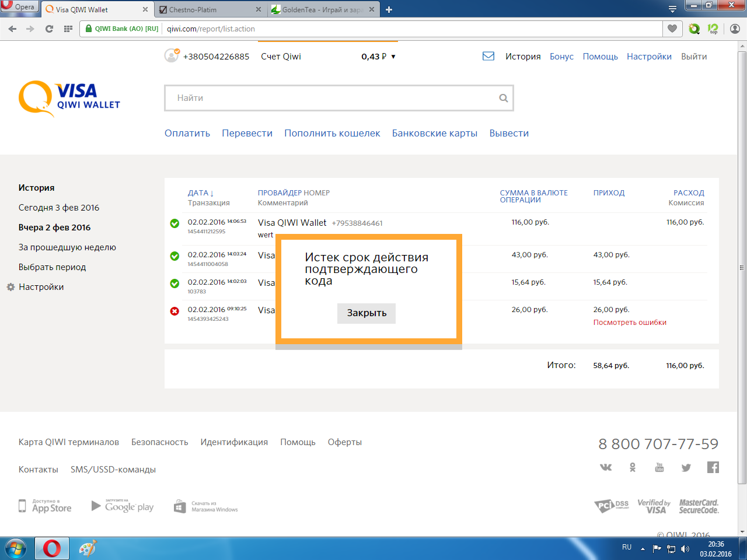Image resolution: width=747 pixels, height=560 pixels.
Task: Click the Найти search field
Action: pos(338,98)
